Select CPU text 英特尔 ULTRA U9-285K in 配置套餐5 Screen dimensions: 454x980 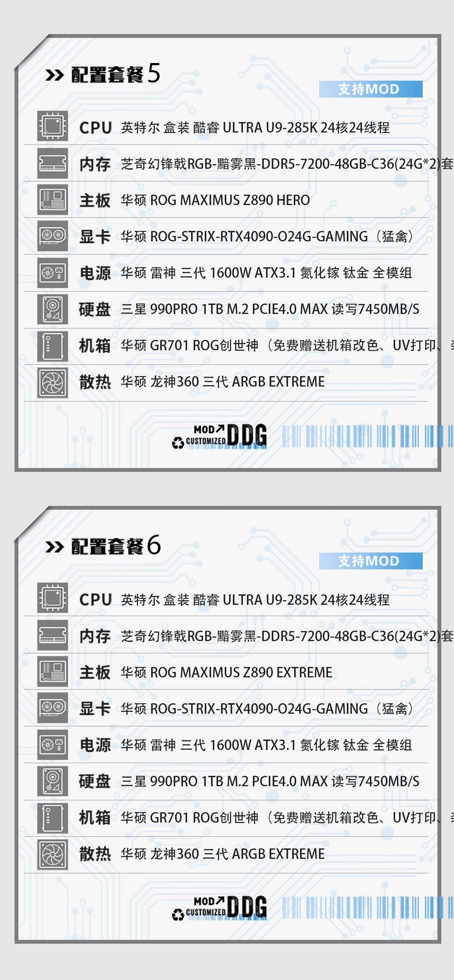[x=255, y=128]
